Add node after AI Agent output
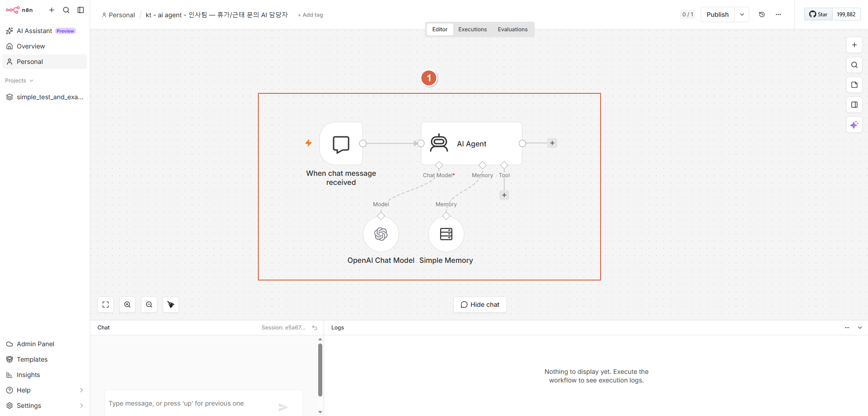Image resolution: width=868 pixels, height=416 pixels. [552, 143]
